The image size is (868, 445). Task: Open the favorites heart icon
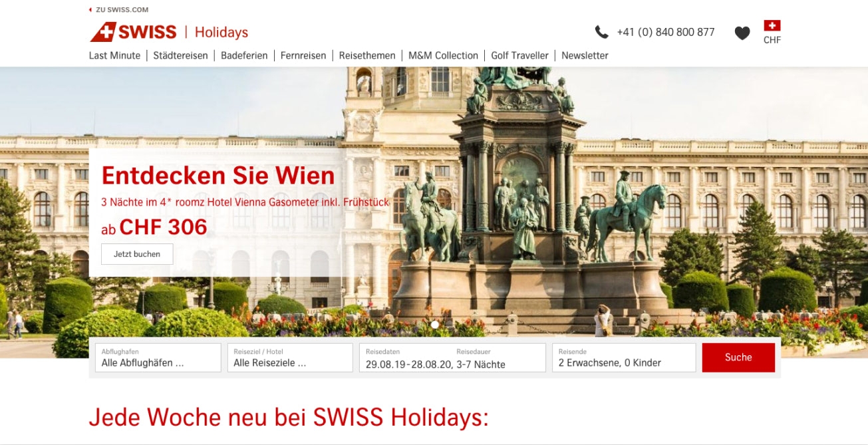742,33
